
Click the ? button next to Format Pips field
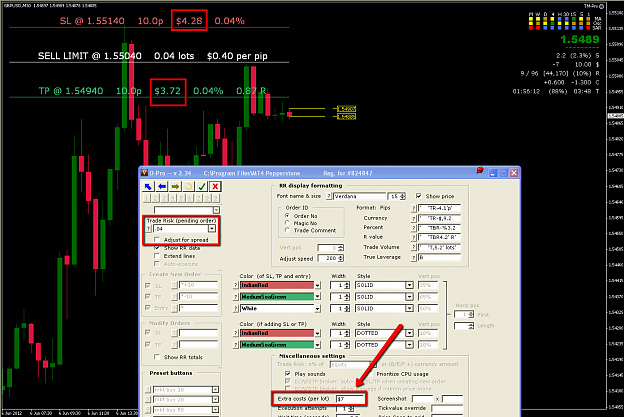point(413,208)
